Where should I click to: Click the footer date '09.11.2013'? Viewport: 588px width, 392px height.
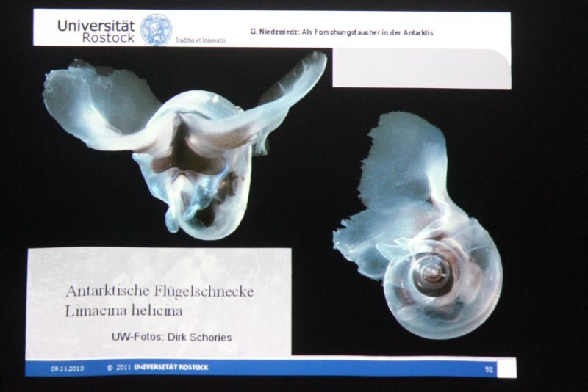pyautogui.click(x=67, y=369)
